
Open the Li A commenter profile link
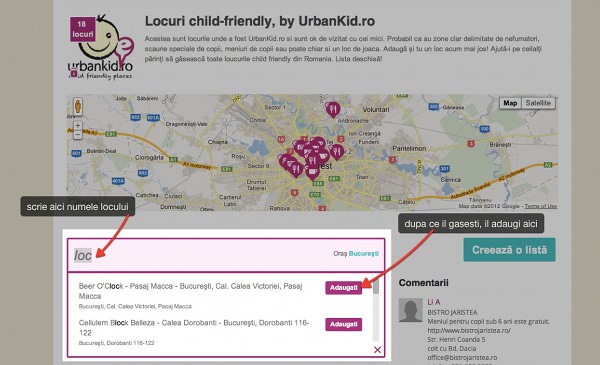click(434, 302)
